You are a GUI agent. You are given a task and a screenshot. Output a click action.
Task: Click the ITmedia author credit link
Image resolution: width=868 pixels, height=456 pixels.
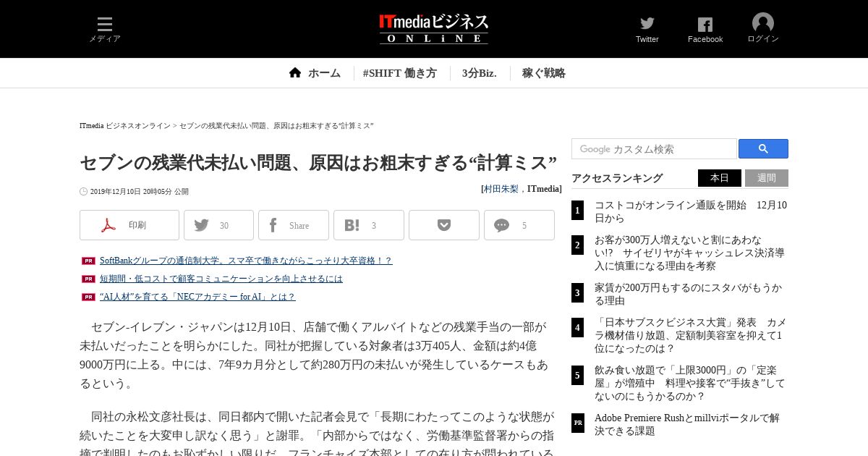pos(543,188)
